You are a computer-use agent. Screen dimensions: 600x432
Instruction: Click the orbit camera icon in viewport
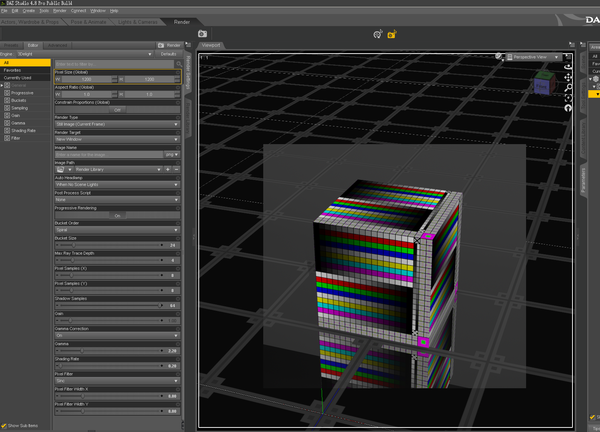pyautogui.click(x=568, y=67)
